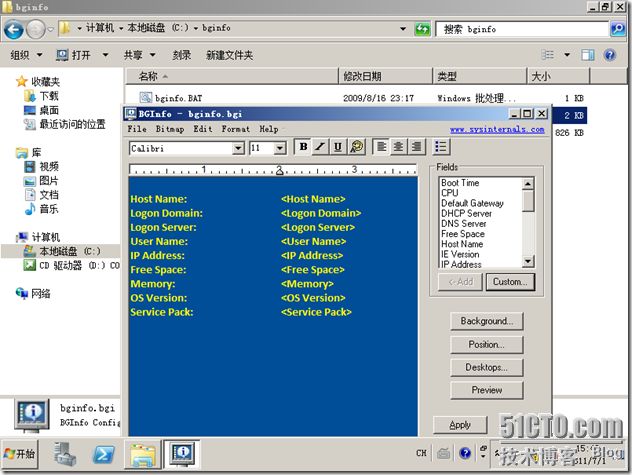Click the 开始 Start button
Screen dimensions: 632x475
coord(20,454)
